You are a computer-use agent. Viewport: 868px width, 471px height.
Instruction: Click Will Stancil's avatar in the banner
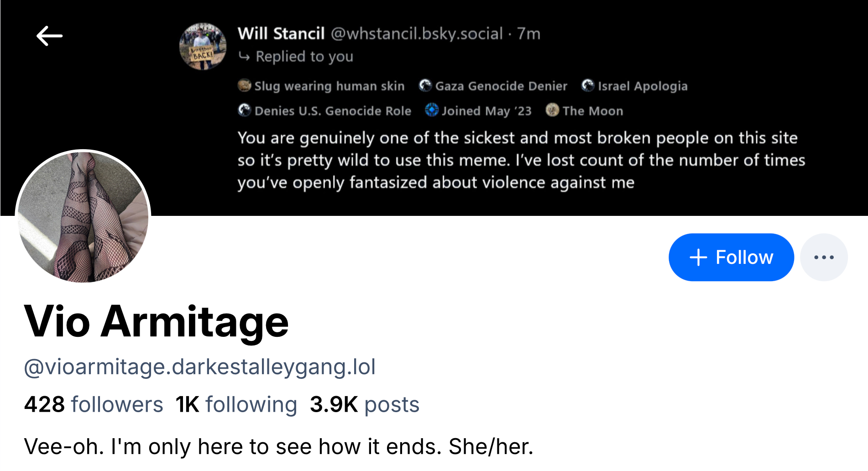coord(203,47)
